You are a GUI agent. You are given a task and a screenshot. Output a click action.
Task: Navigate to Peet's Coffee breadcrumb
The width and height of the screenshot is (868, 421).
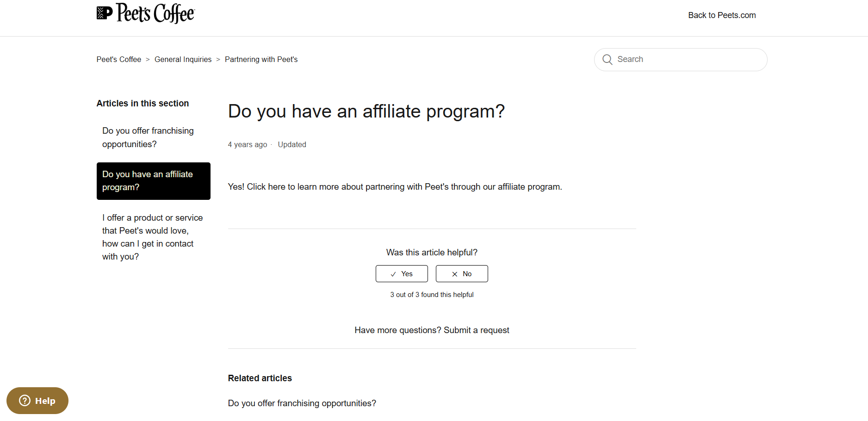tap(118, 59)
